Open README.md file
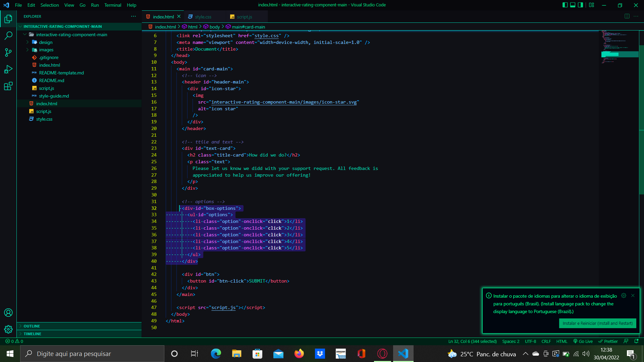The image size is (644, 362). tap(79, 80)
